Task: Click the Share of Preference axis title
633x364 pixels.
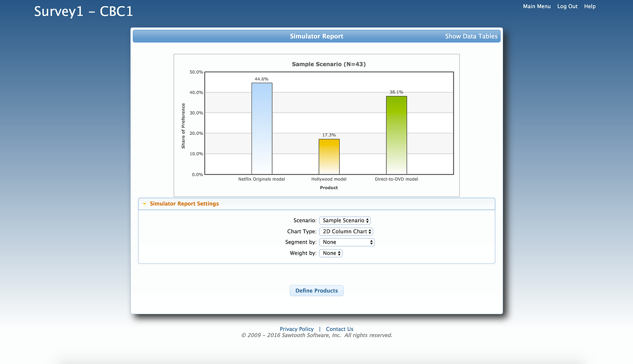Action: point(183,126)
